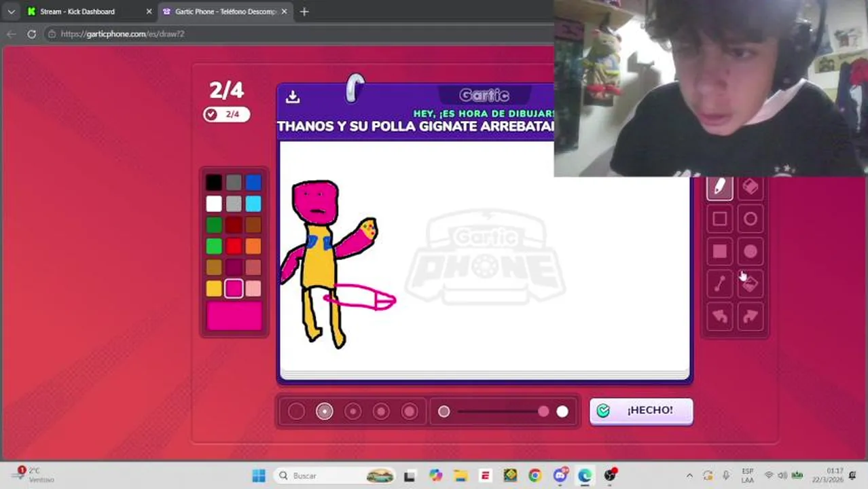Close the Gartic Phone tab
Screen dimensions: 868x489
(284, 12)
